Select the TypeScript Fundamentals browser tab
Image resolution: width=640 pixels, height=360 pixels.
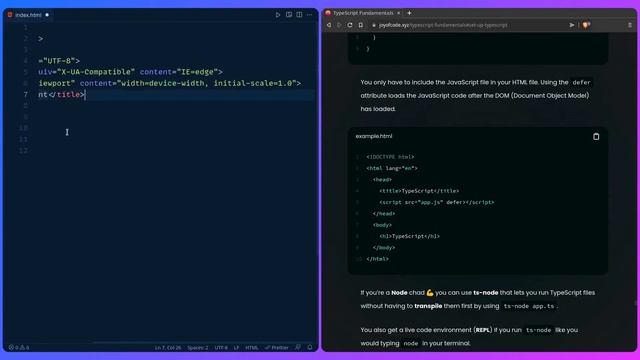click(362, 13)
